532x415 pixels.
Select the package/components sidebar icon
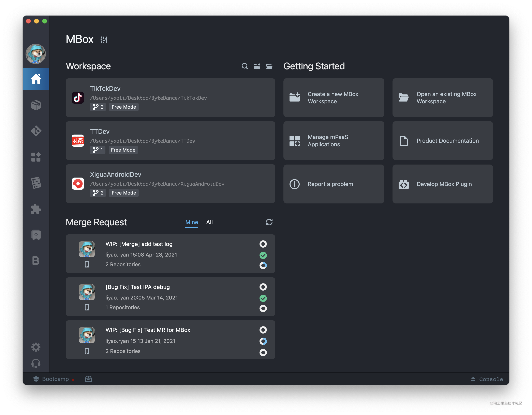tap(36, 105)
